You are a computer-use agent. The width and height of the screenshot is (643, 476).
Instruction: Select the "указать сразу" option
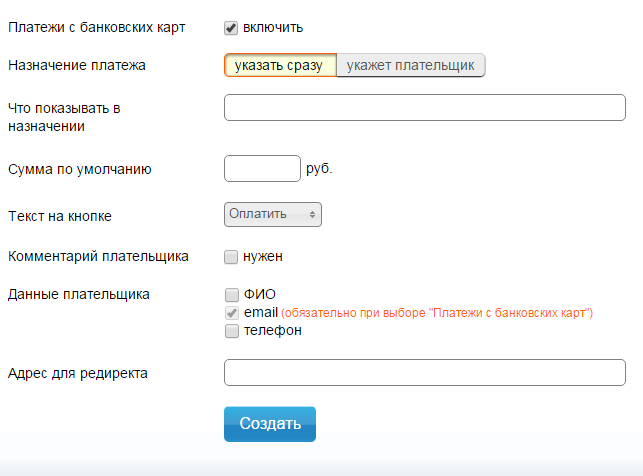[x=280, y=65]
